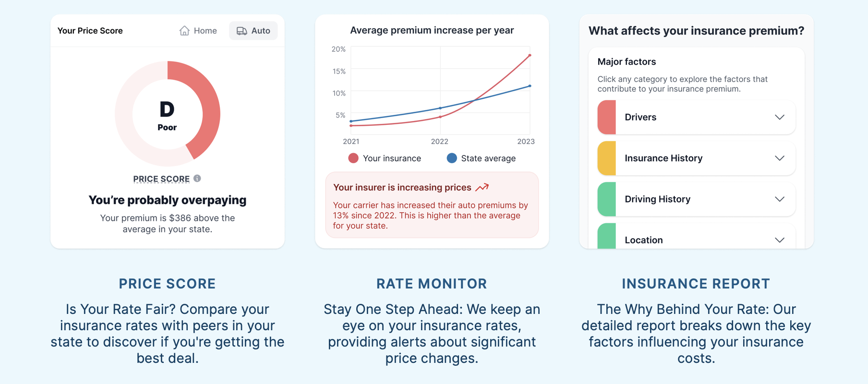This screenshot has width=868, height=384.
Task: Click the house icon beside Home
Action: tap(184, 31)
